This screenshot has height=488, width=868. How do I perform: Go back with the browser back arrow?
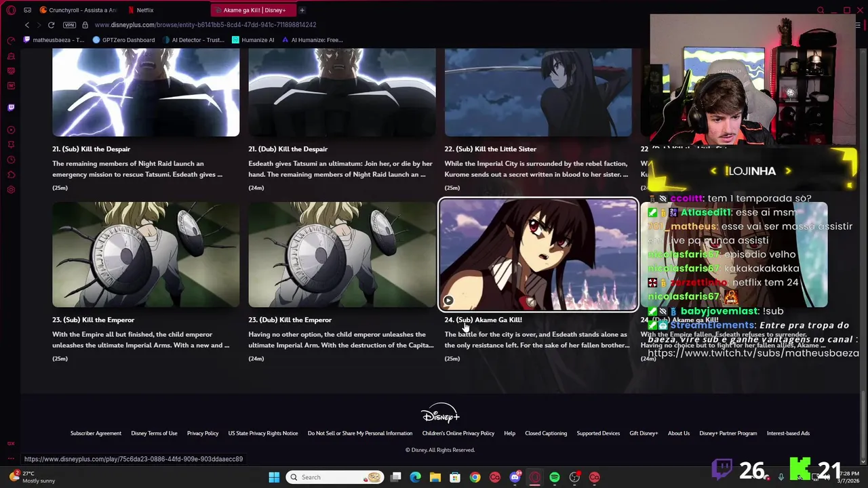pos(27,25)
